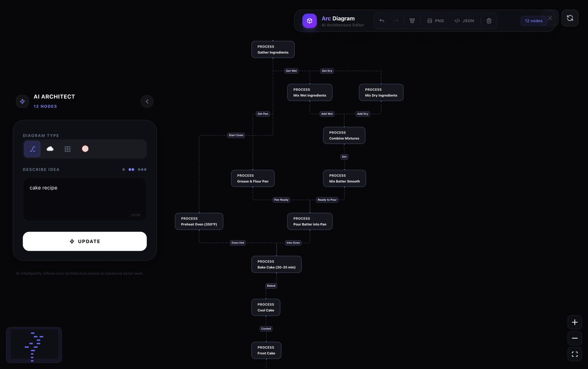Screen dimensions: 588x369
Task: Click the Add Wet edge label
Action: tap(327, 114)
